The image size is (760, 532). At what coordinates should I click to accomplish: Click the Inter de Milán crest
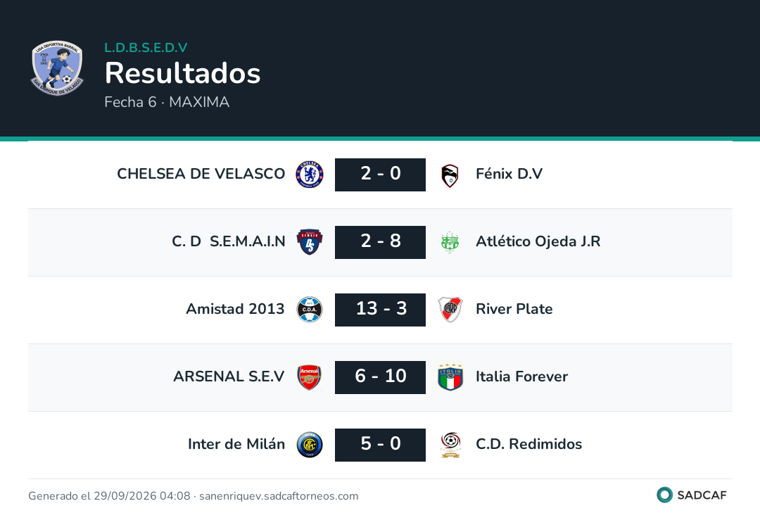310,445
